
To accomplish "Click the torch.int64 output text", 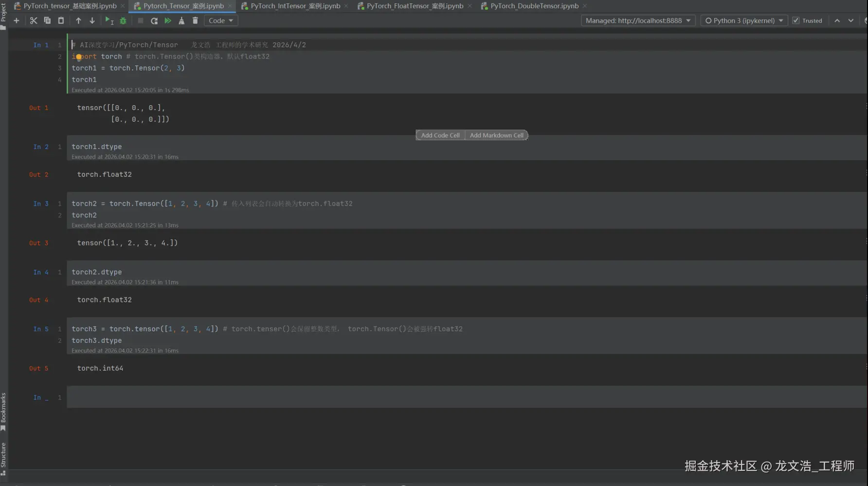I will pos(100,369).
